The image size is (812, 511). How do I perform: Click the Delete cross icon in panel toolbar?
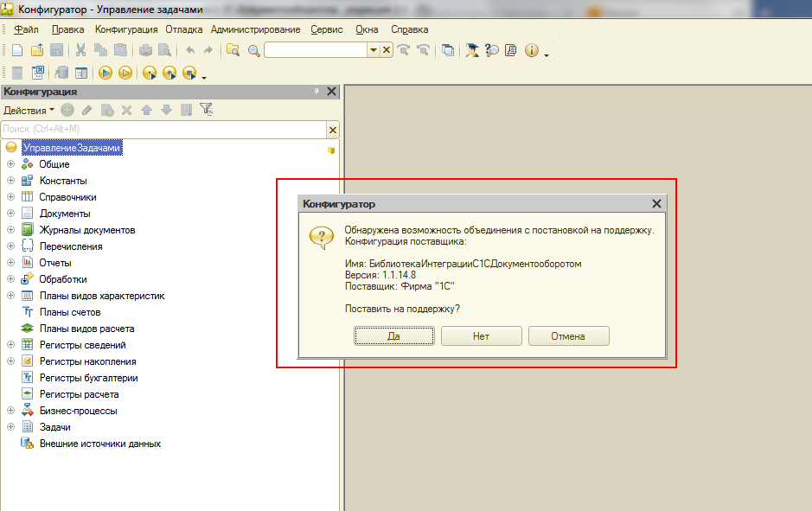pyautogui.click(x=126, y=110)
